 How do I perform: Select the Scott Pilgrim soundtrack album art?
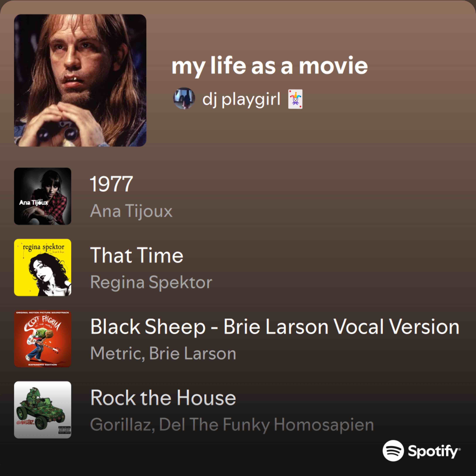(43, 339)
